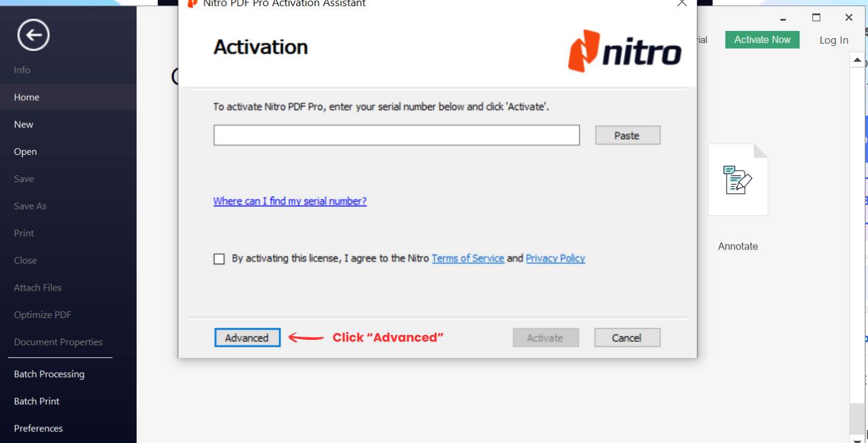This screenshot has height=443, width=868.
Task: Click the Advanced button
Action: pos(247,337)
